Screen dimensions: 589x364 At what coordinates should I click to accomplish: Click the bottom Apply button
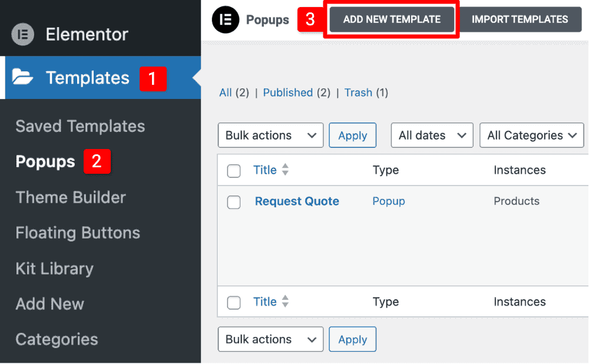(x=352, y=339)
